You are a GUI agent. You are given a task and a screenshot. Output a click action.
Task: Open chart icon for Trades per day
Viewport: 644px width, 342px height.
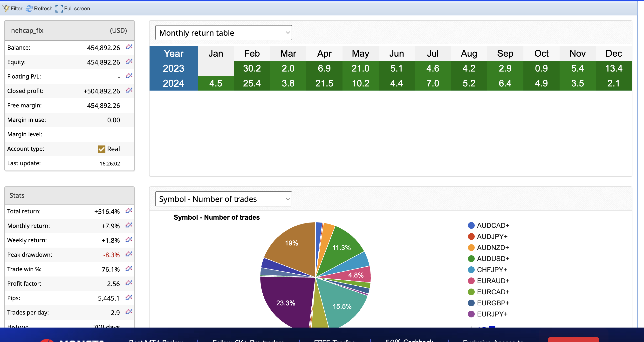point(129,312)
